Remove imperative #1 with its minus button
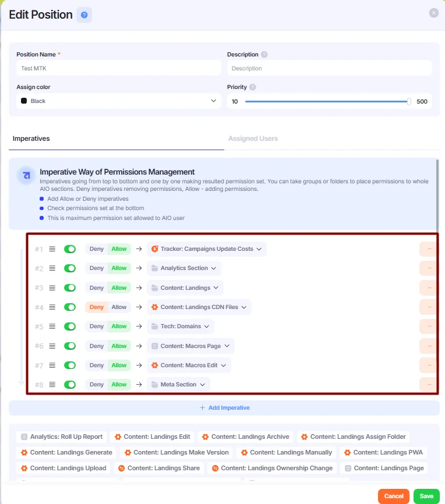 429,249
